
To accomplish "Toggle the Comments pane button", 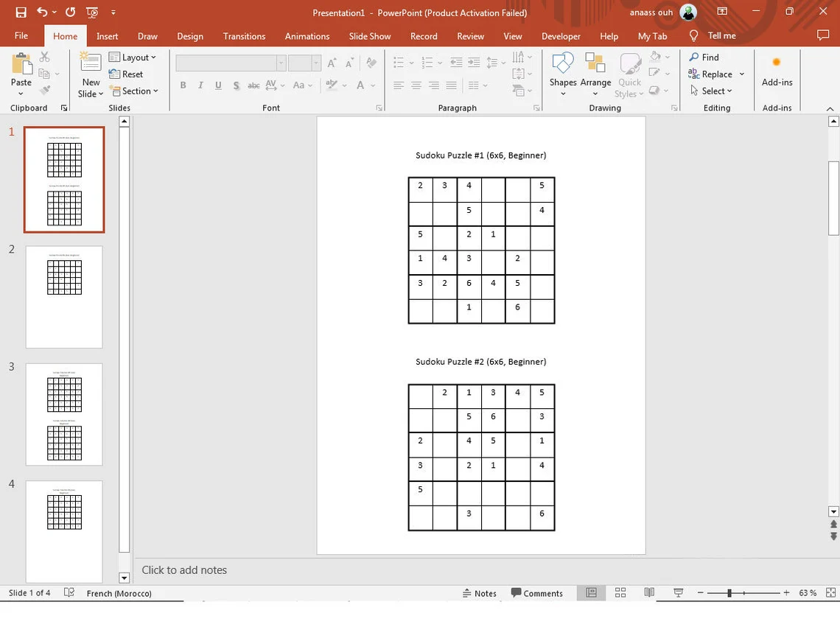I will pyautogui.click(x=536, y=593).
